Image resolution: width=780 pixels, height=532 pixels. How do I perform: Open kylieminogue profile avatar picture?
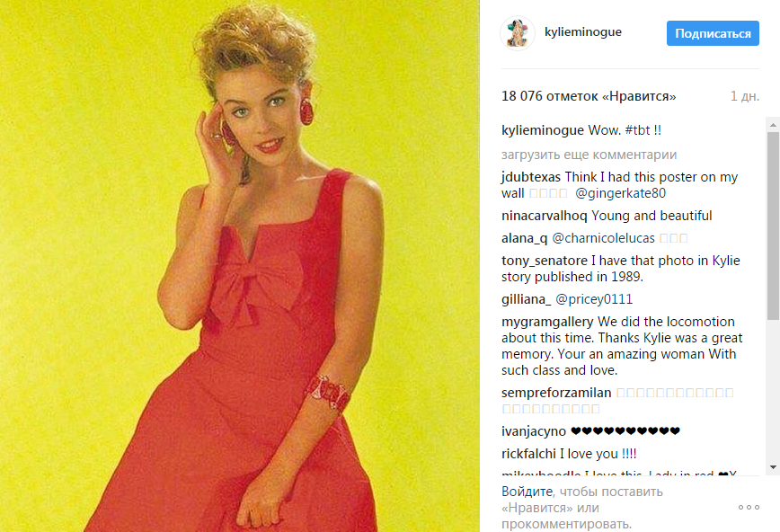click(518, 33)
